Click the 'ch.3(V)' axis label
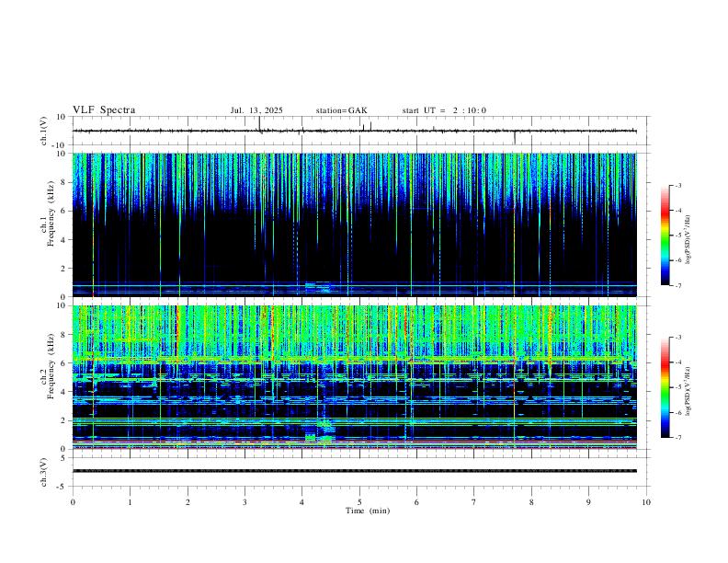 coord(44,472)
